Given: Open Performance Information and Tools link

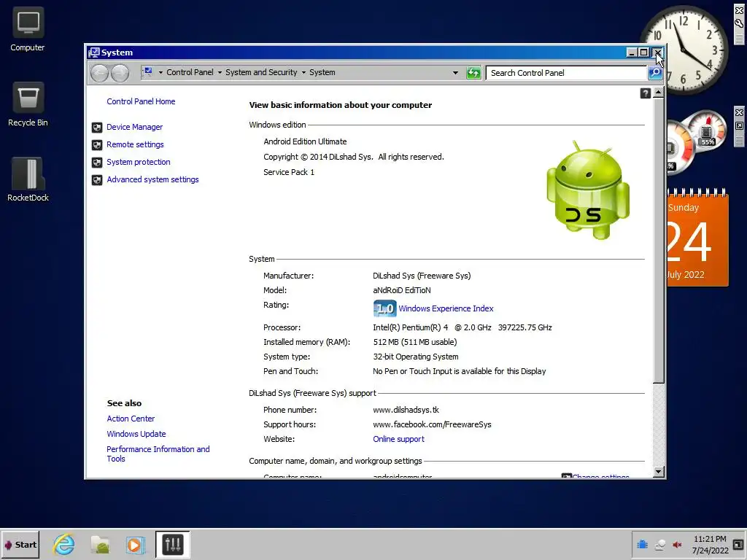Looking at the screenshot, I should tap(158, 454).
